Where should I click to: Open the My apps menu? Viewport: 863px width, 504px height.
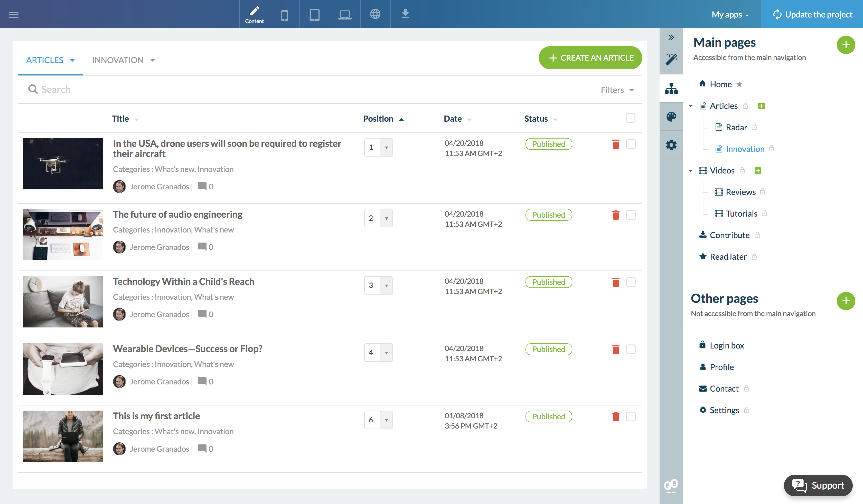[730, 14]
